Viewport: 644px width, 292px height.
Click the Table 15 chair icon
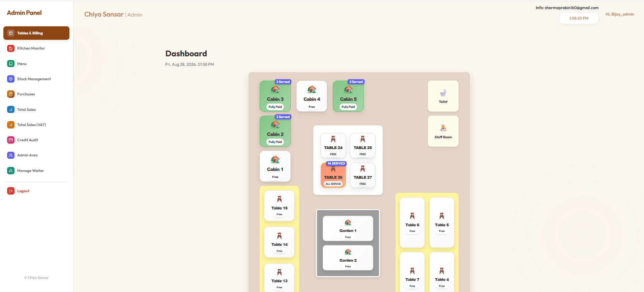pos(280,199)
